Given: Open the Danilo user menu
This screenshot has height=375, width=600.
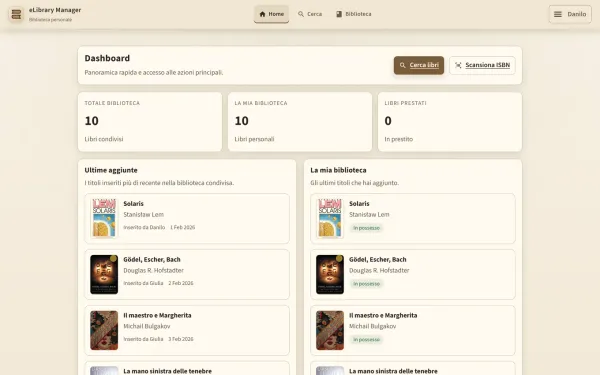Looking at the screenshot, I should click(x=570, y=14).
